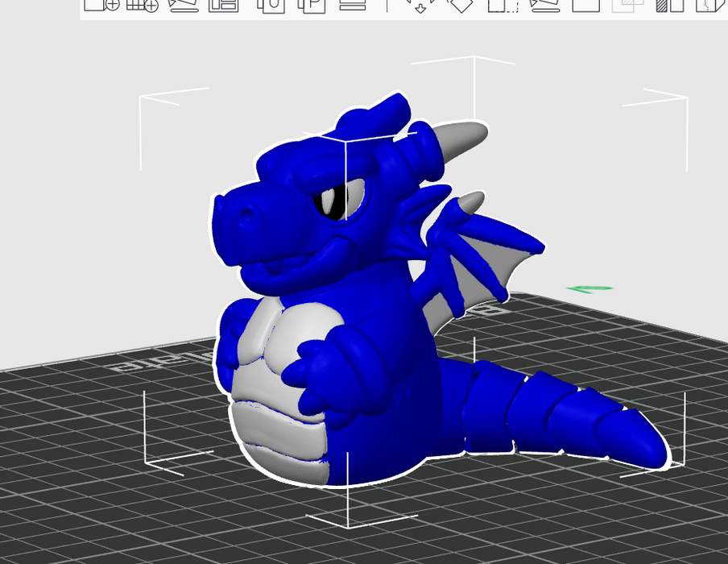This screenshot has height=564, width=728.
Task: Open the Cut tool
Action: 585,5
